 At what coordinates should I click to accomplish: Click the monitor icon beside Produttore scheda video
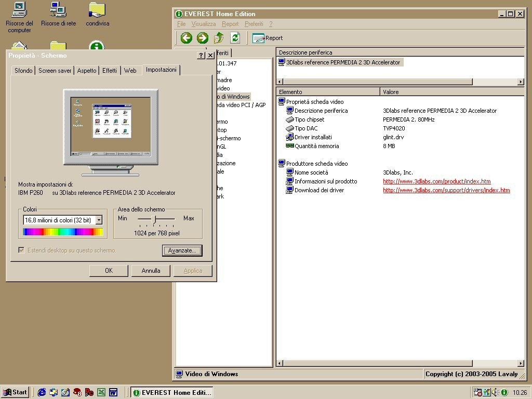[x=282, y=163]
